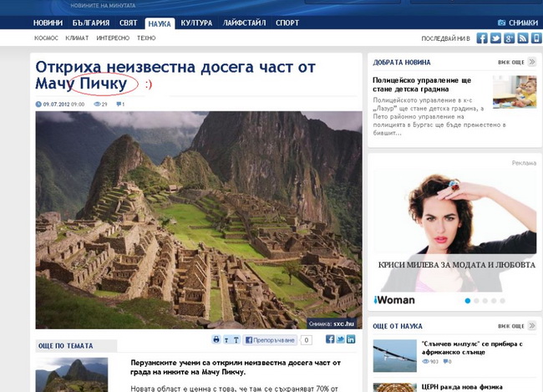The height and width of the screenshot is (392, 543).
Task: Open the Лайфстайл menu tab
Action: [x=244, y=23]
